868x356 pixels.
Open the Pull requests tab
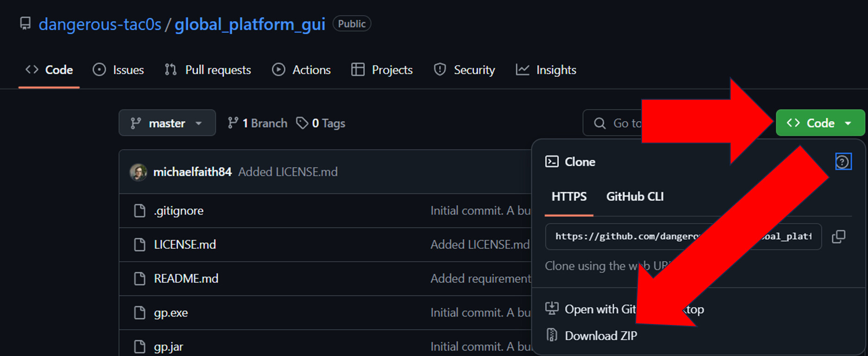tap(208, 70)
